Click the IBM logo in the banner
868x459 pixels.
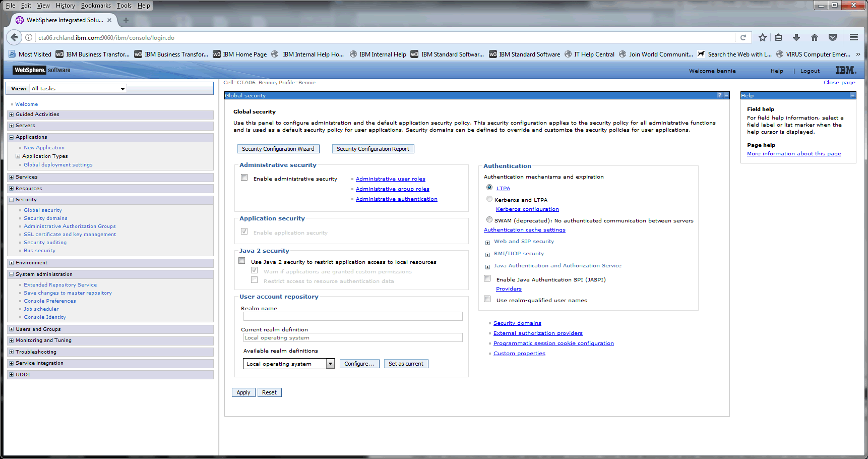(x=846, y=70)
